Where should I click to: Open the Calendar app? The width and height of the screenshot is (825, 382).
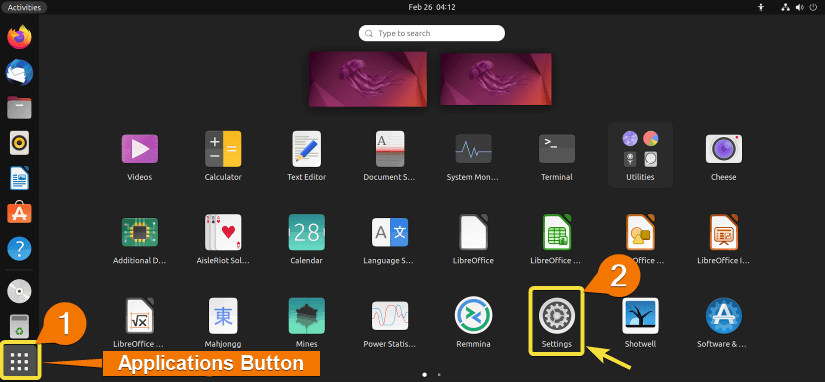307,232
